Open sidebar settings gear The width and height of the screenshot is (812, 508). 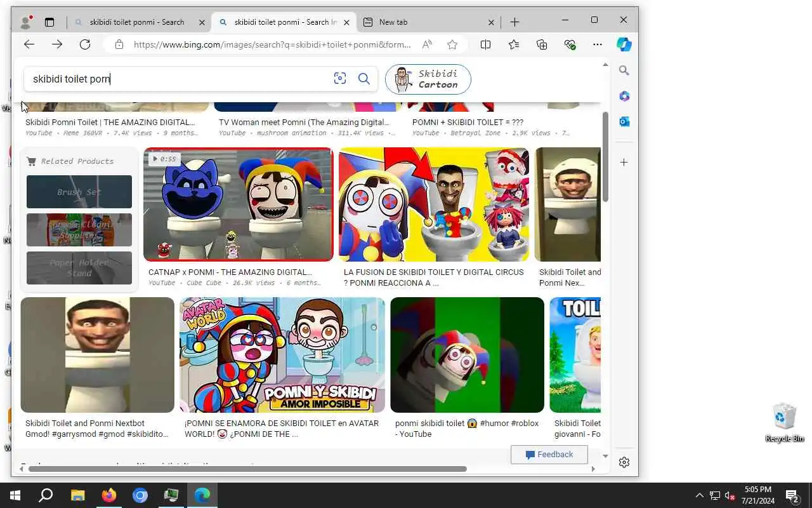pos(624,462)
